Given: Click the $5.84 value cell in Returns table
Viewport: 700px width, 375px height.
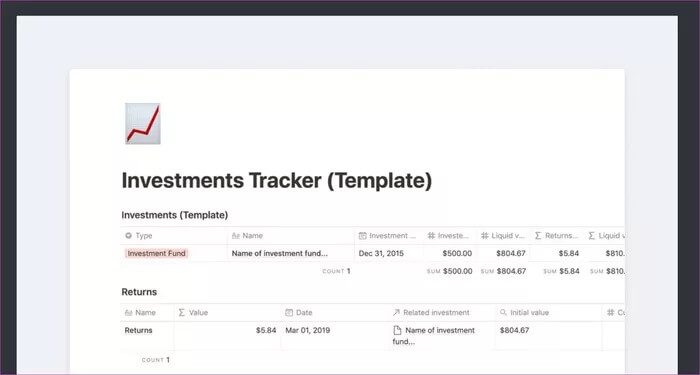Looking at the screenshot, I should click(266, 330).
